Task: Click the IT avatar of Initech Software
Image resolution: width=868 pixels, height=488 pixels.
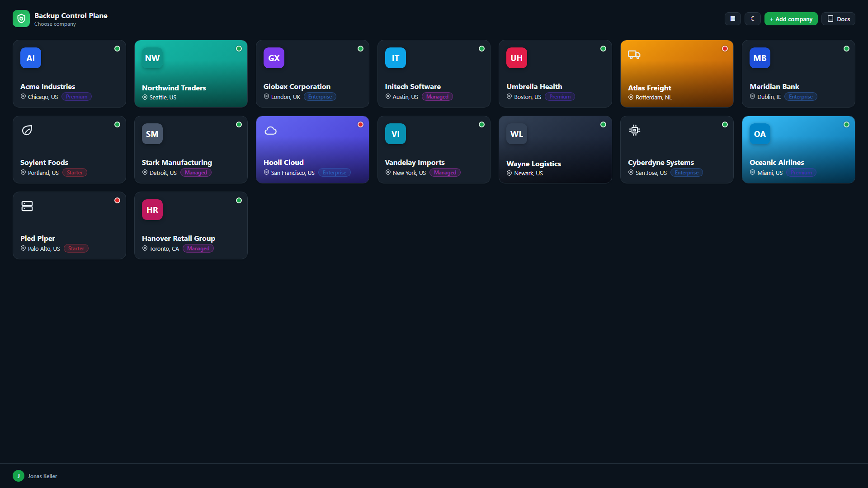Action: pyautogui.click(x=396, y=58)
